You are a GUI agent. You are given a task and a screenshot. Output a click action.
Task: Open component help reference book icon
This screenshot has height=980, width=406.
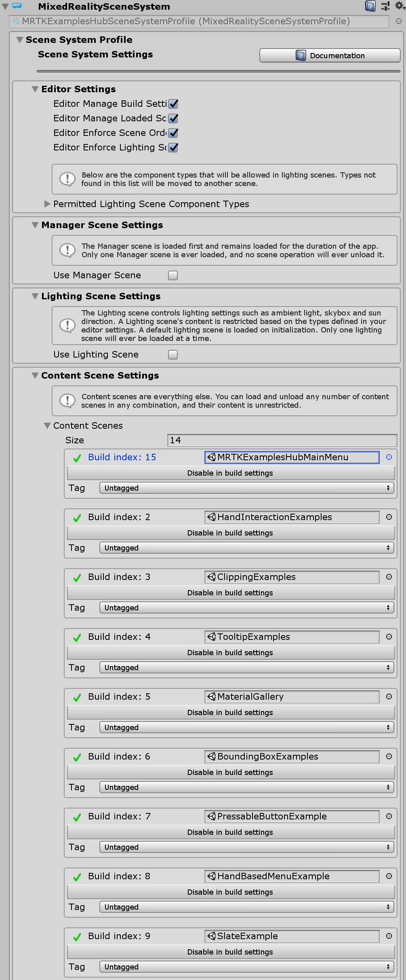click(x=370, y=6)
